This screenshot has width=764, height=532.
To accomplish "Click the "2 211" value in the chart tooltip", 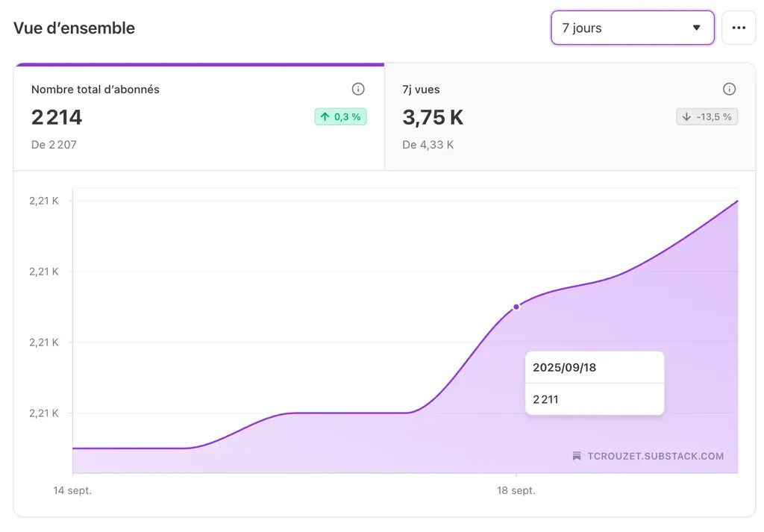I will point(545,399).
